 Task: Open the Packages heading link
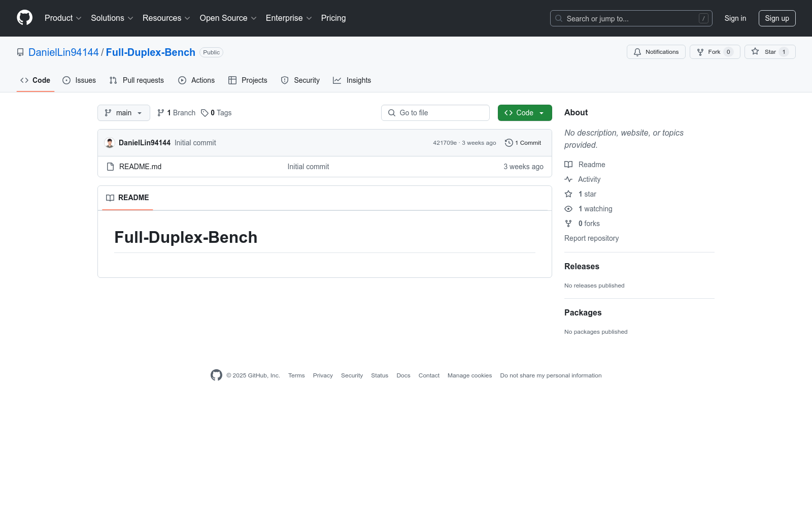(583, 312)
